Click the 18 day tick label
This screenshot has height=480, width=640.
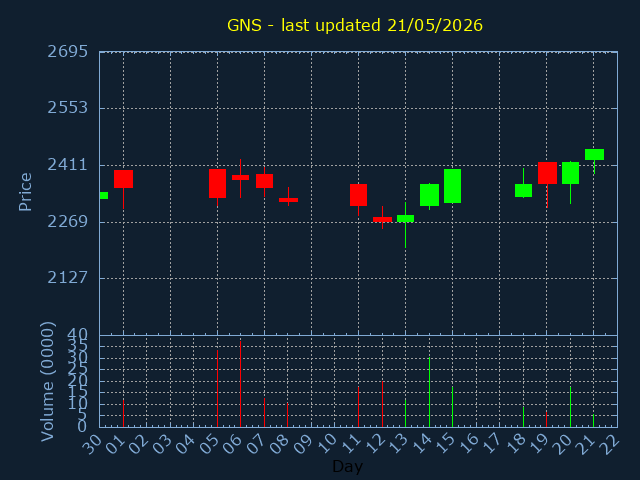[515, 443]
